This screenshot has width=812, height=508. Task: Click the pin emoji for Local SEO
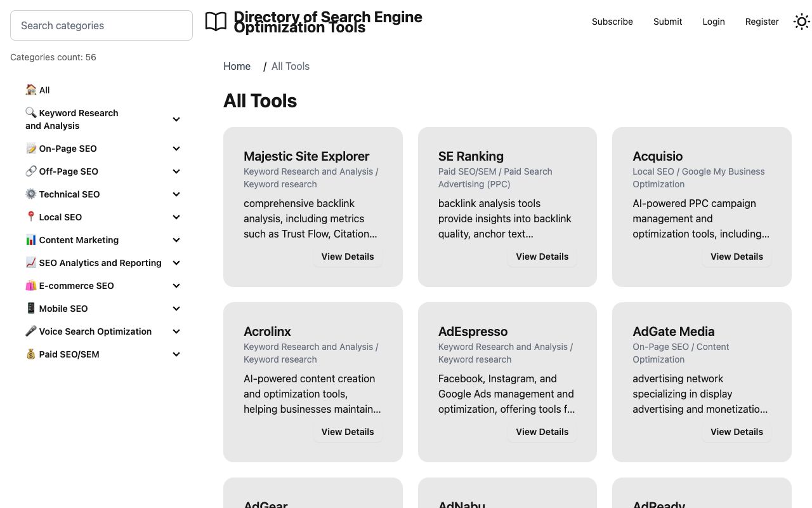coord(31,217)
